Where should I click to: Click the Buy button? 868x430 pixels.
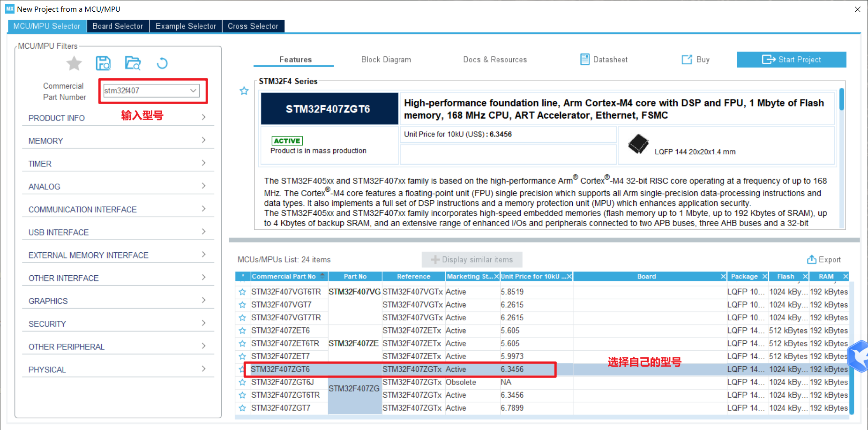[x=696, y=60]
